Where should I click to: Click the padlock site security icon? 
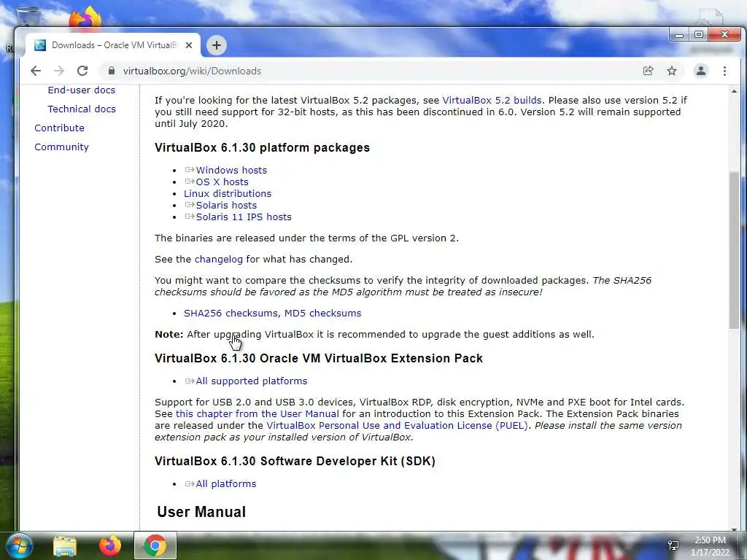click(112, 71)
